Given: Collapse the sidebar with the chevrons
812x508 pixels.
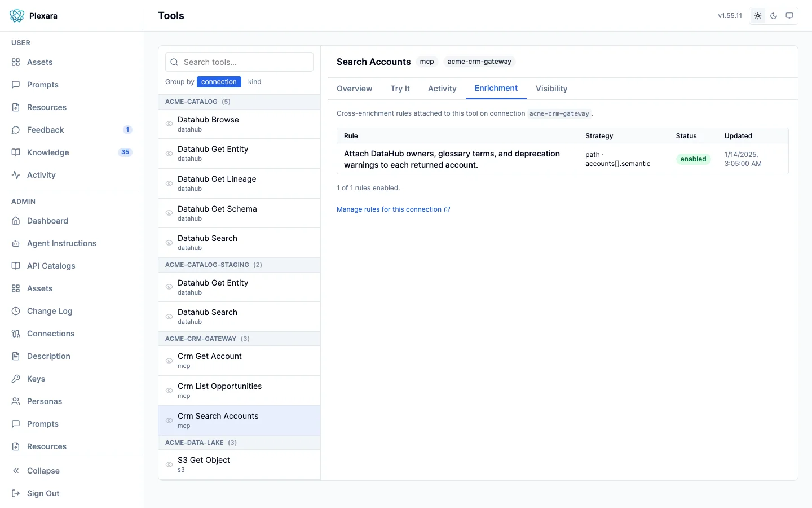Looking at the screenshot, I should point(16,471).
